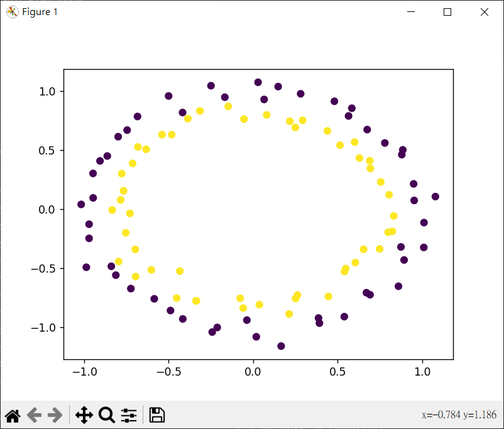Click the x/y cursor coordinate readout
The width and height of the screenshot is (504, 429).
click(x=459, y=415)
